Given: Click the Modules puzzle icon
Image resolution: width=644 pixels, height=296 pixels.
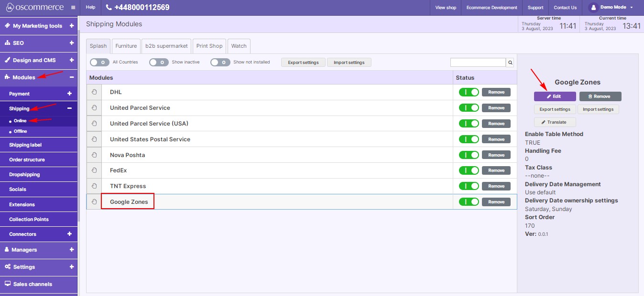Looking at the screenshot, I should [8, 77].
